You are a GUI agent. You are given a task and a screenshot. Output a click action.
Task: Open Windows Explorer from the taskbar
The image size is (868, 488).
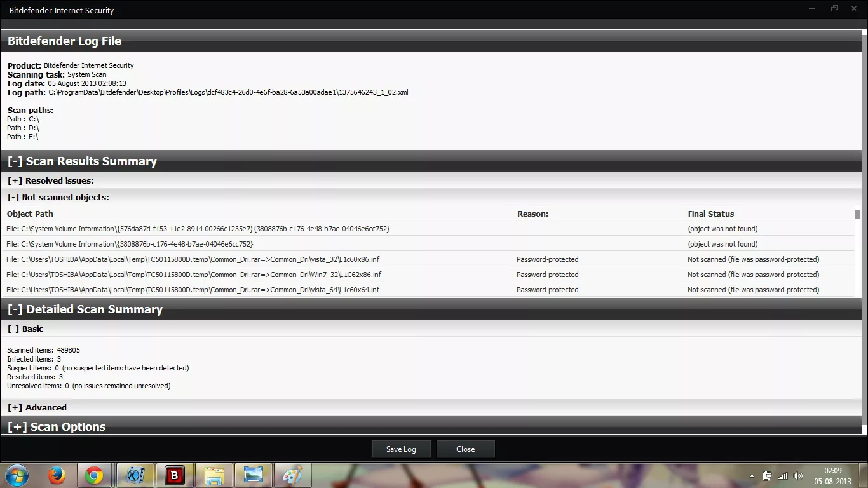pos(214,475)
